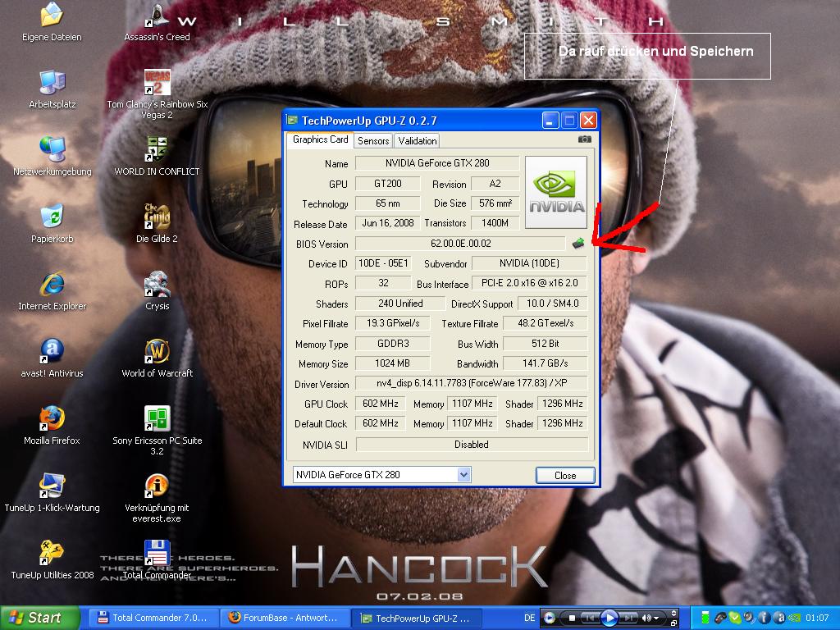Open volume dropdown arrow in media toolbar

[x=655, y=619]
